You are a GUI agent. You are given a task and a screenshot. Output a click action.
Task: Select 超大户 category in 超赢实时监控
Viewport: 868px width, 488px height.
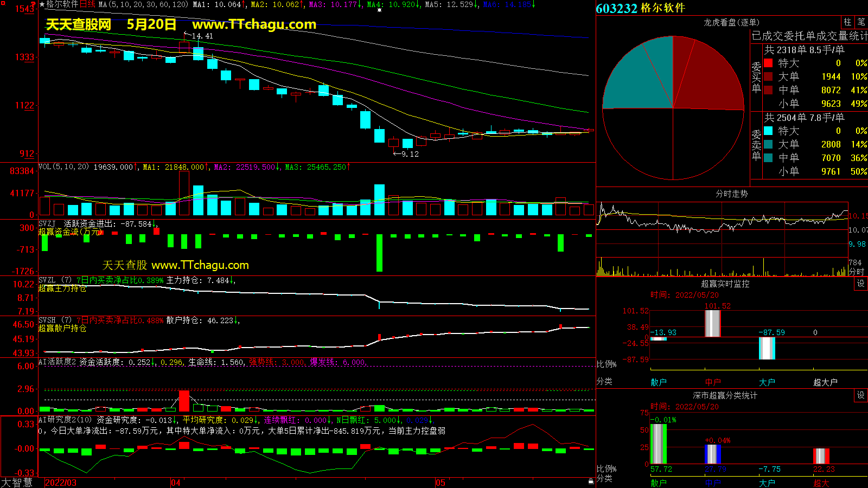825,382
